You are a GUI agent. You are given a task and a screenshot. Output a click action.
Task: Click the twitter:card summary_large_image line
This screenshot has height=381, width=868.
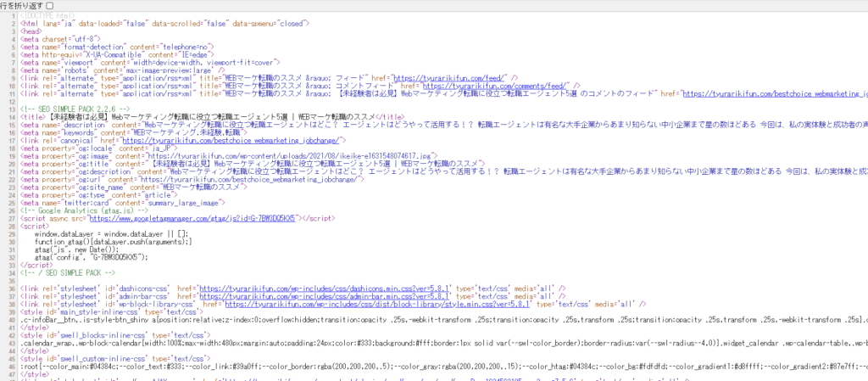[x=121, y=203]
